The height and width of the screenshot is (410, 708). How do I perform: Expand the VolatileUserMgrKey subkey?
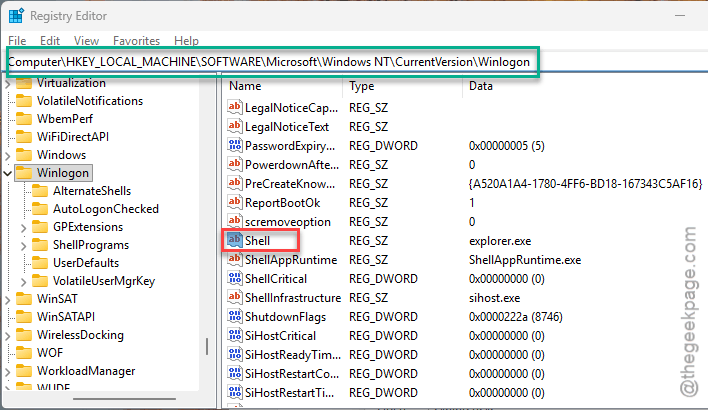tap(23, 282)
